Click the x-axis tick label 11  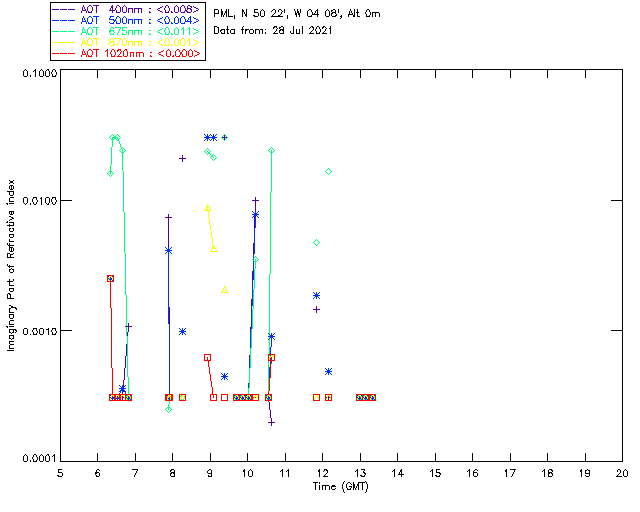(285, 473)
